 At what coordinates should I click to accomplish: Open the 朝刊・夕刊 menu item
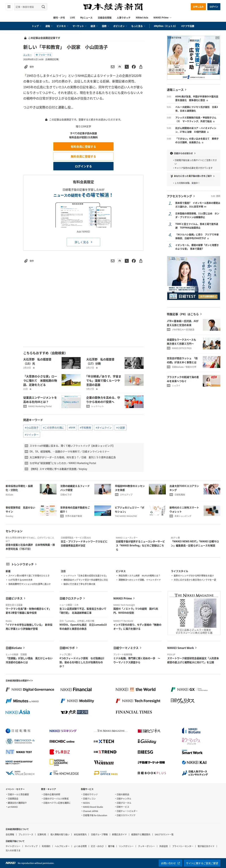tap(59, 18)
